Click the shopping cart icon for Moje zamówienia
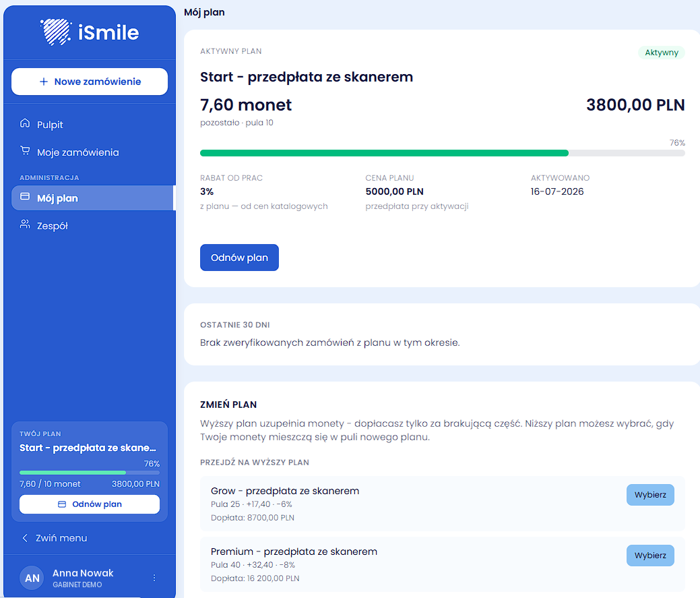 [x=25, y=151]
